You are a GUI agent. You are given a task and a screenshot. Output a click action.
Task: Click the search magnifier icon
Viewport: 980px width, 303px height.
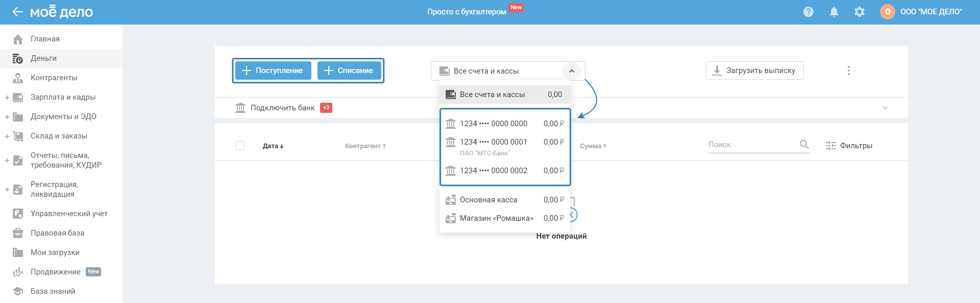coord(804,145)
